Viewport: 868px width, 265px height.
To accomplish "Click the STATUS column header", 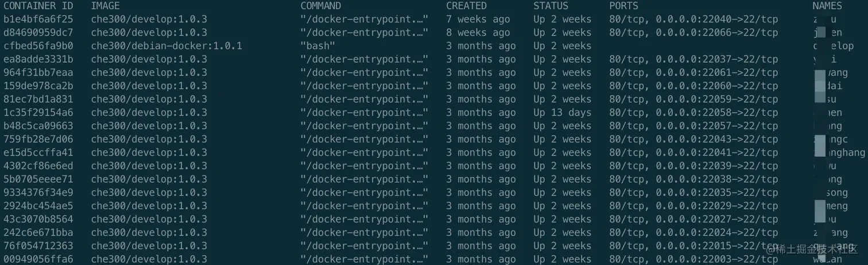I will coord(551,6).
